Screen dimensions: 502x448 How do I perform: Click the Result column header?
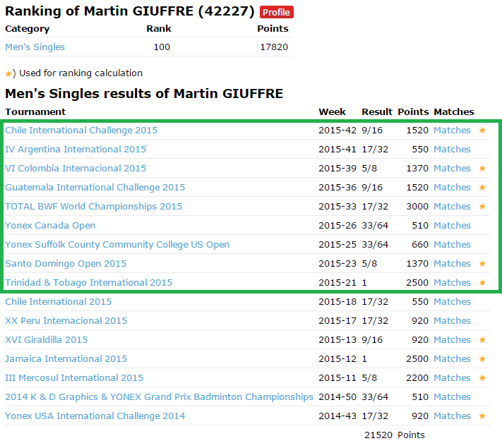click(377, 111)
